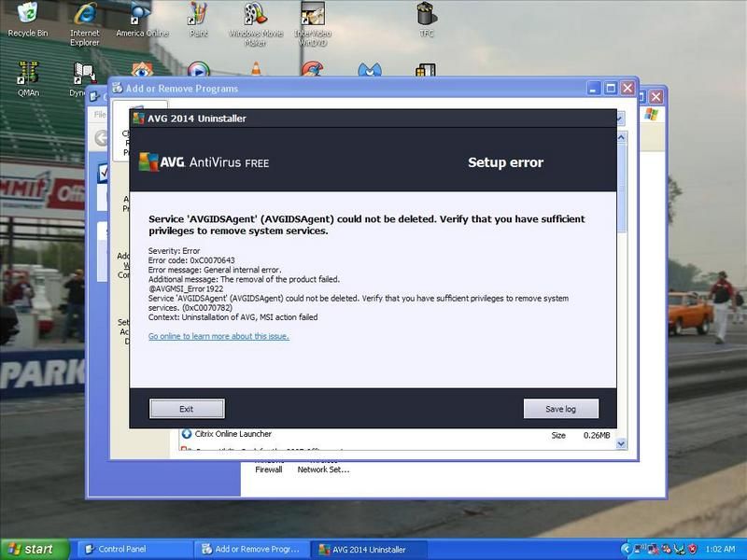The height and width of the screenshot is (560, 747).
Task: Switch to Add or Remove Programs taskbar button
Action: pyautogui.click(x=252, y=549)
